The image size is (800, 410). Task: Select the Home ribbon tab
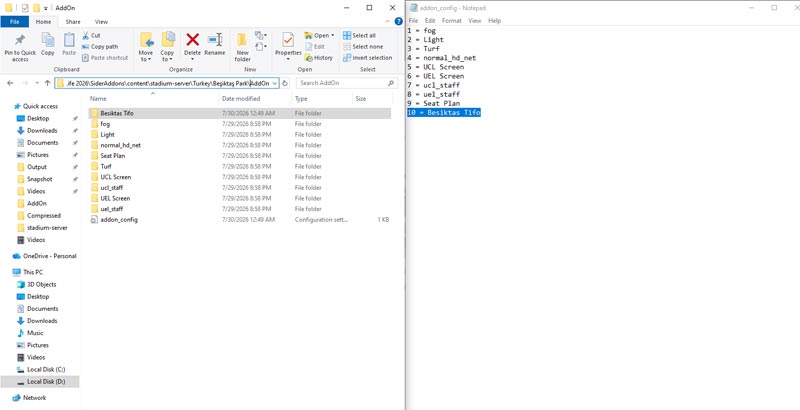click(x=43, y=22)
